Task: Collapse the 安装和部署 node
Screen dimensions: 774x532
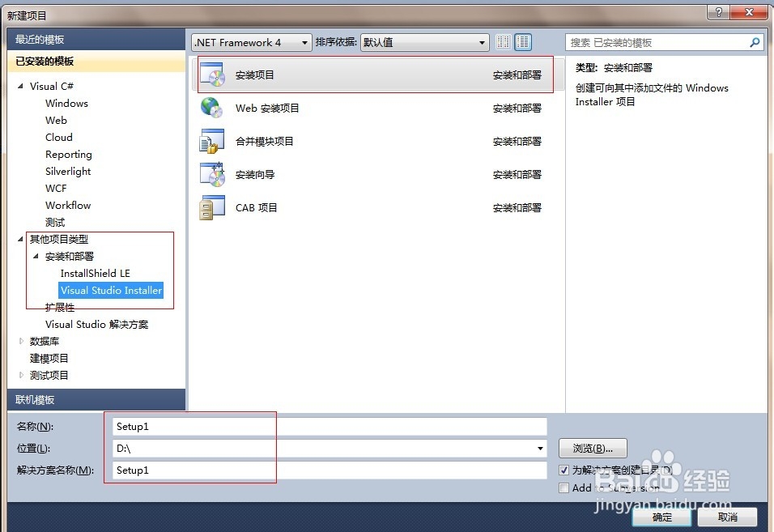Action: 36,256
